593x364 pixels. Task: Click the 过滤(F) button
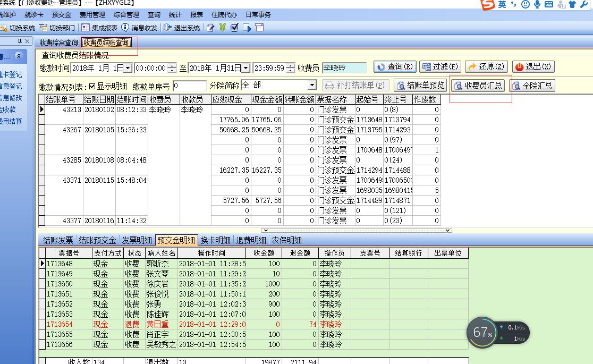coord(440,67)
